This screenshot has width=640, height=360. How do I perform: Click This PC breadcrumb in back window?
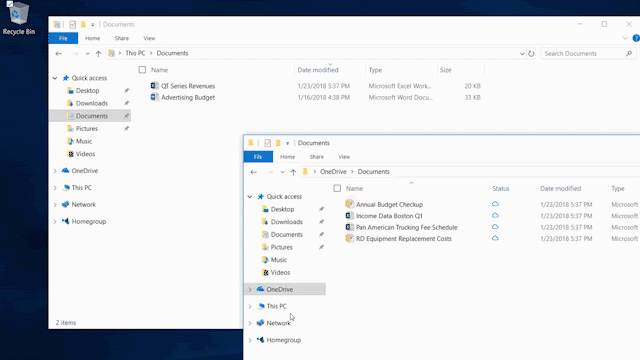(135, 53)
